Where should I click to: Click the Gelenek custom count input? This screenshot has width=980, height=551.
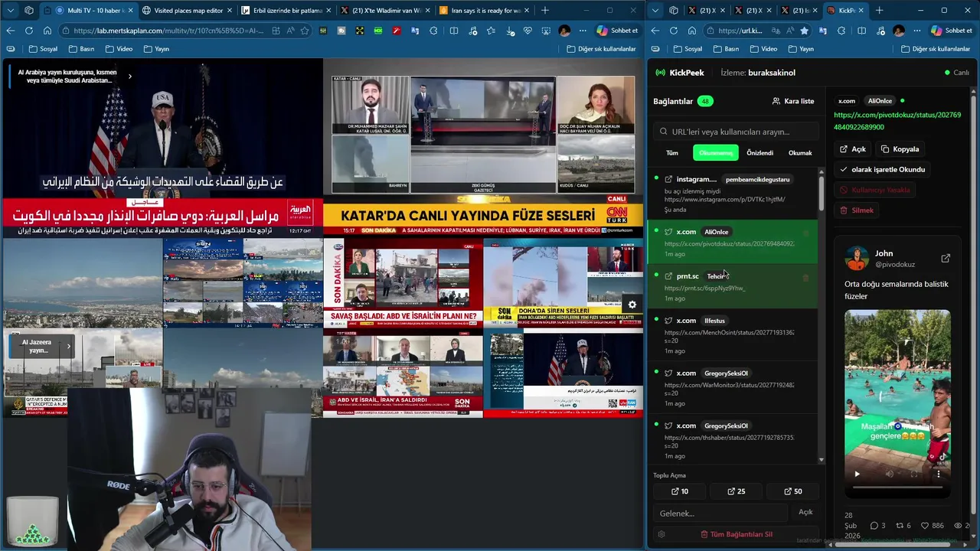coord(720,513)
